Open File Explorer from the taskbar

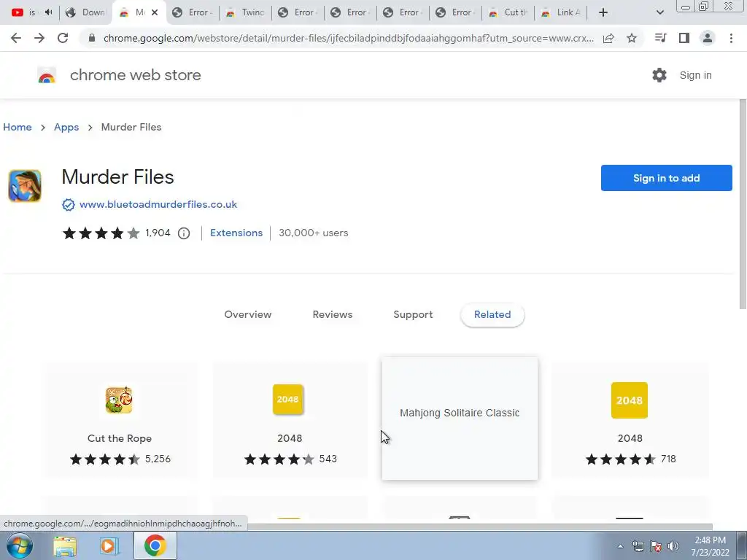click(x=65, y=546)
